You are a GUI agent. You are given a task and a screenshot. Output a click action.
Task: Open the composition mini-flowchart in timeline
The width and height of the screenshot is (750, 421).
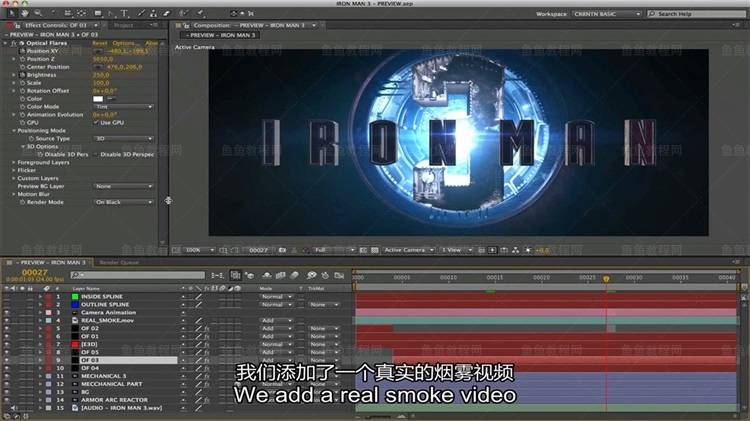click(217, 276)
